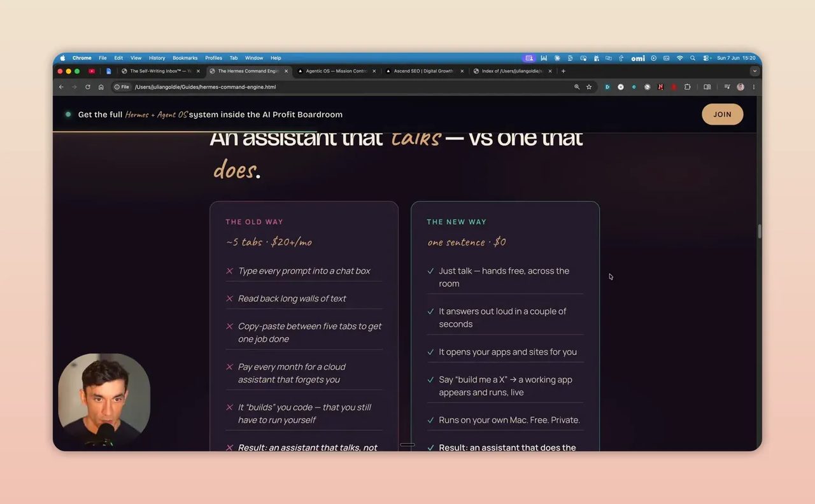Viewport: 815px width, 504px height.
Task: Click 'Just talk — hands free' item
Action: (x=504, y=277)
